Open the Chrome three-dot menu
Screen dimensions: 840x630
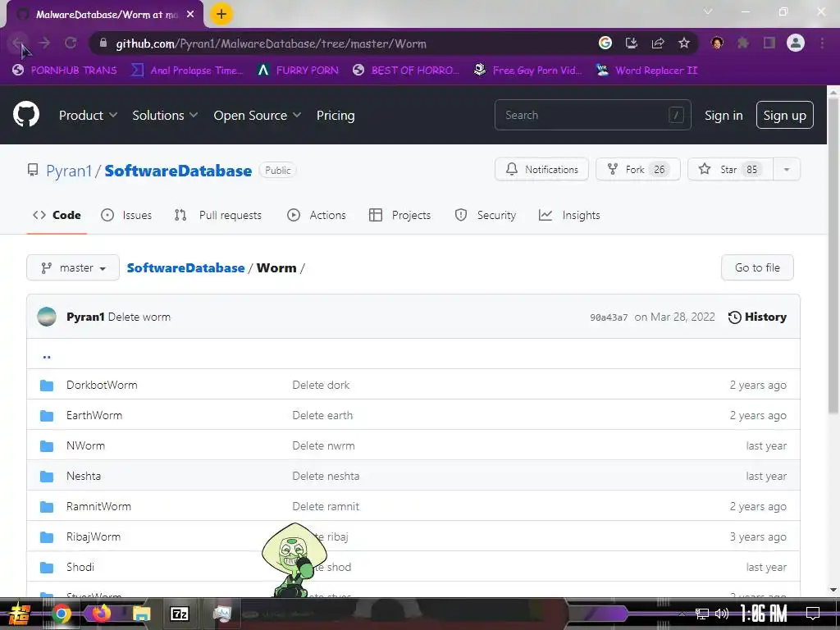tap(822, 43)
